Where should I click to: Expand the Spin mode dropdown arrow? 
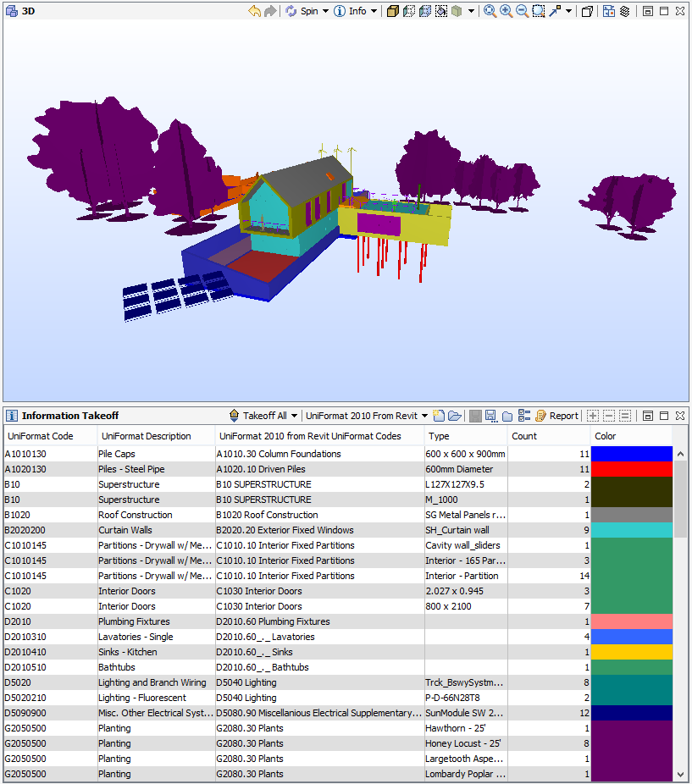(x=326, y=11)
